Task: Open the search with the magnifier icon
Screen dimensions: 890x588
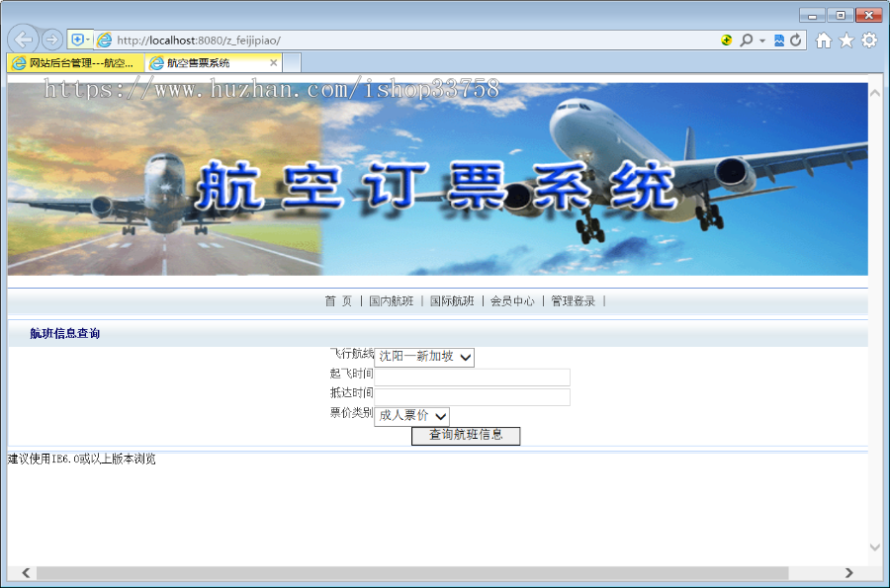Action: click(749, 40)
